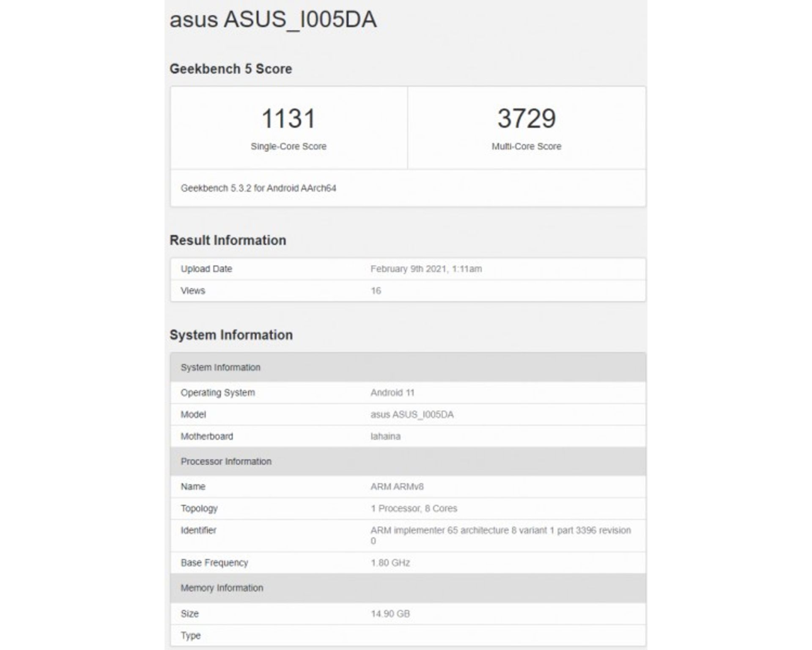Click the Result Information heading
Screen dimensions: 812x650
(x=228, y=240)
